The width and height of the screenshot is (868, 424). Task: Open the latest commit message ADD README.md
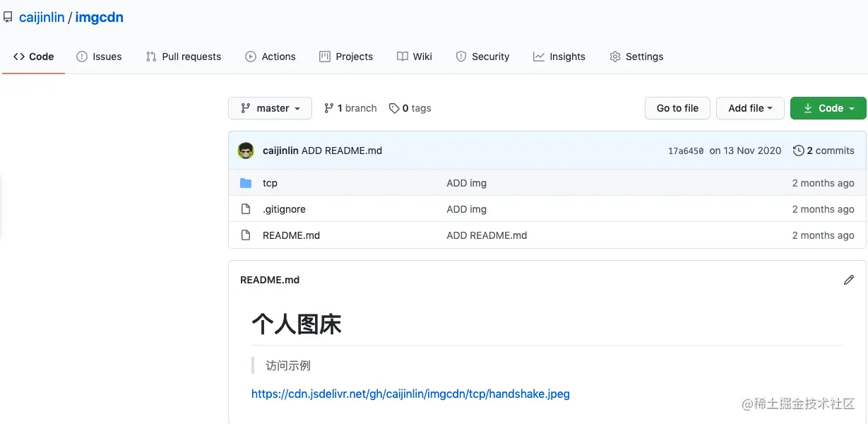point(342,151)
